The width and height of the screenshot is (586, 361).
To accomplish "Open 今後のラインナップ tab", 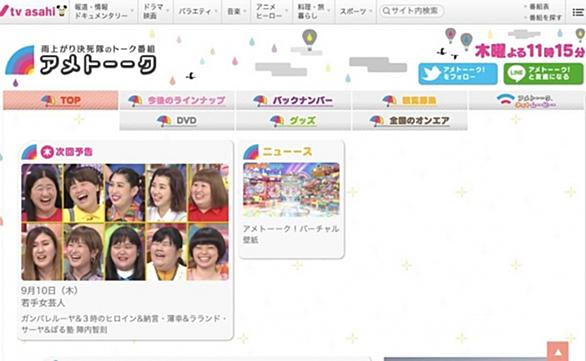I will pos(177,100).
